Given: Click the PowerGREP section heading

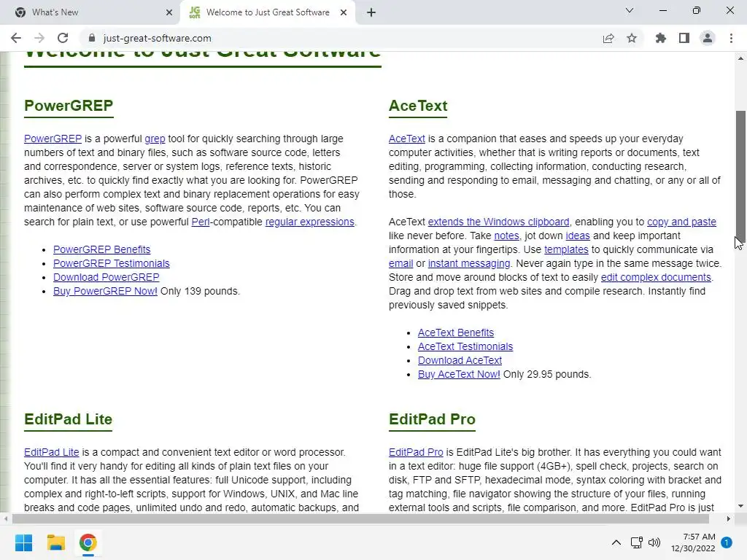Looking at the screenshot, I should [69, 106].
